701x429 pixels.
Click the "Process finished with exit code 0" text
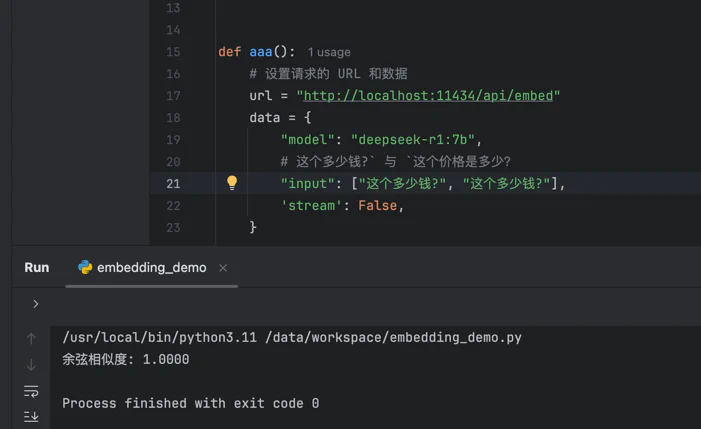pyautogui.click(x=190, y=404)
